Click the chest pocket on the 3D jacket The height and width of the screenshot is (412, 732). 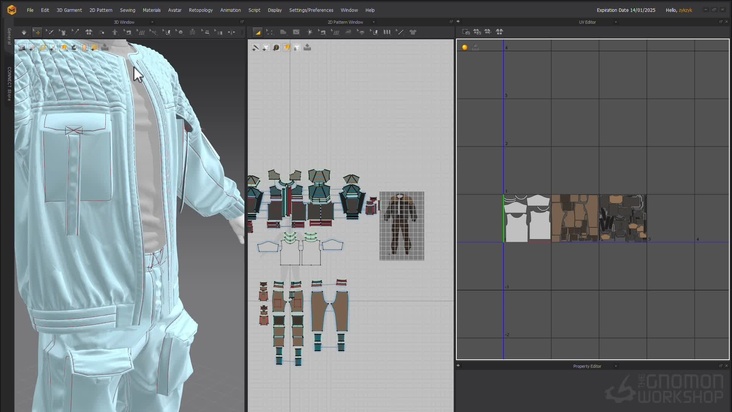[x=77, y=159]
